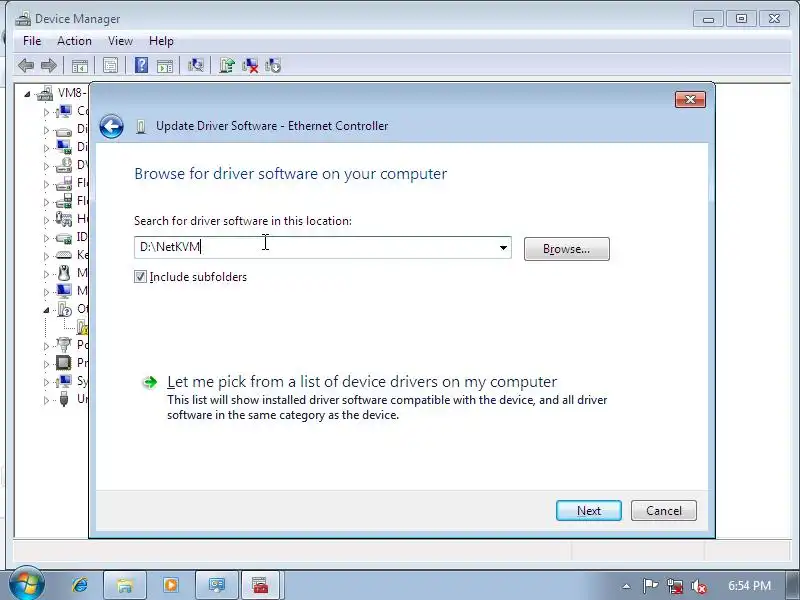Screen dimensions: 800x600
Task: Show hidden tray icons arrow
Action: tap(627, 586)
